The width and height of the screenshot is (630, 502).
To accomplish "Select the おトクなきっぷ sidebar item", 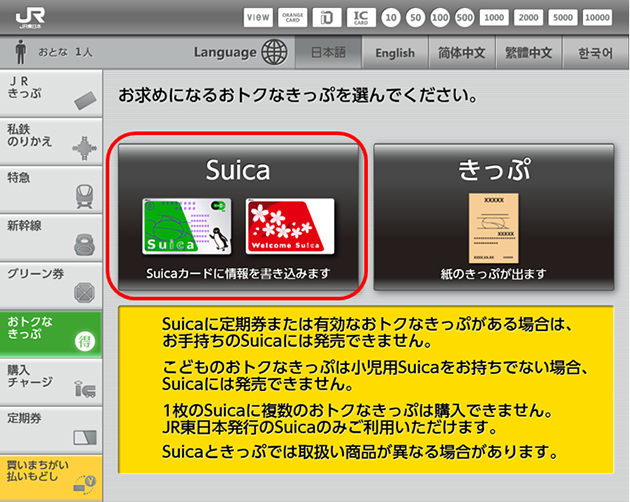I will coord(51,334).
